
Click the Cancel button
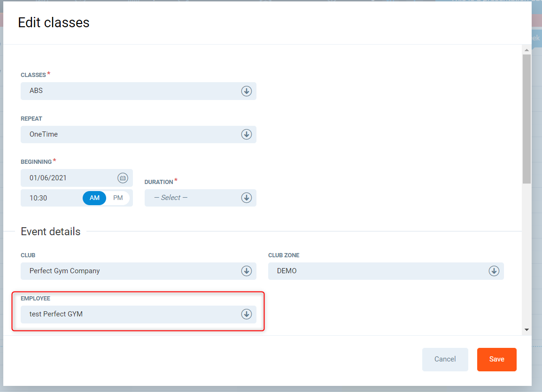[445, 359]
